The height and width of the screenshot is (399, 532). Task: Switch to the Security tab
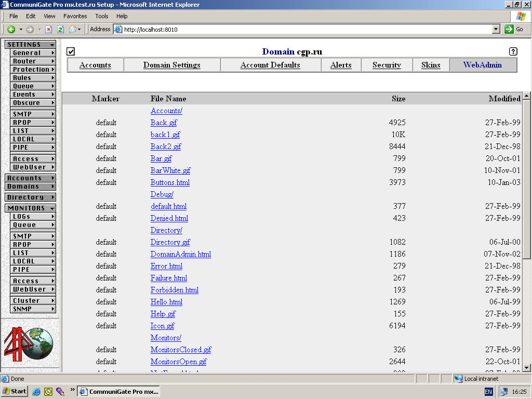(387, 65)
